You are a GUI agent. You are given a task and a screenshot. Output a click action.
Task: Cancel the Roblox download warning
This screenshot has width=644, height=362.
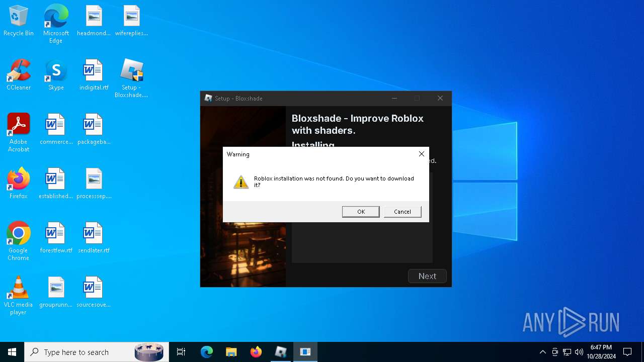click(x=403, y=212)
